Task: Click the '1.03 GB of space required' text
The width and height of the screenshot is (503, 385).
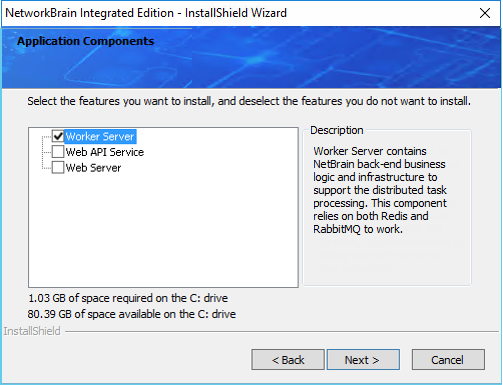Action: (x=128, y=298)
